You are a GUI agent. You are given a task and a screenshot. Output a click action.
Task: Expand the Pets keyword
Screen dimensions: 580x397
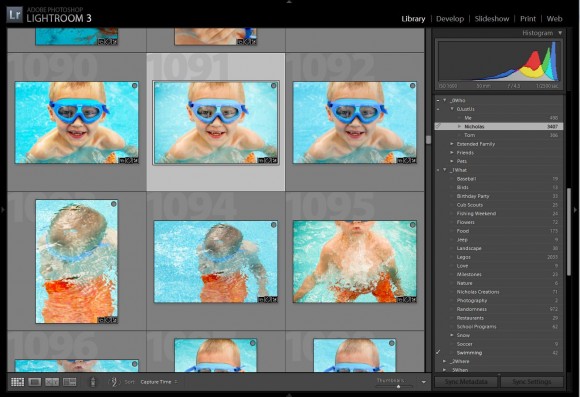(452, 161)
